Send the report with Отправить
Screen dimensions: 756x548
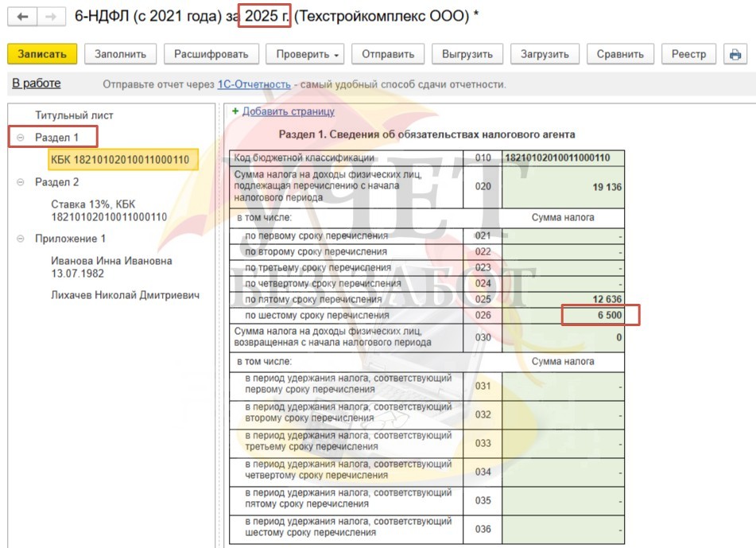(388, 54)
